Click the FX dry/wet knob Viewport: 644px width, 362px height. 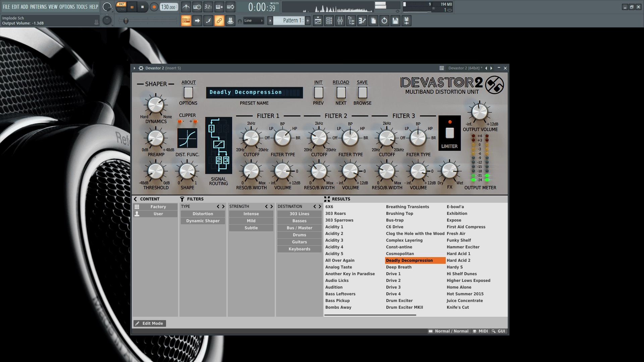tap(449, 171)
